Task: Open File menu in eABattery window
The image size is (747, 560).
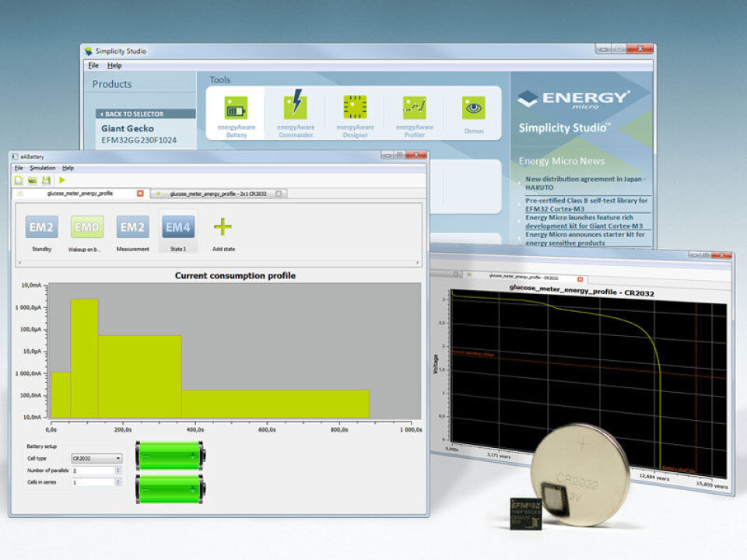Action: point(19,168)
